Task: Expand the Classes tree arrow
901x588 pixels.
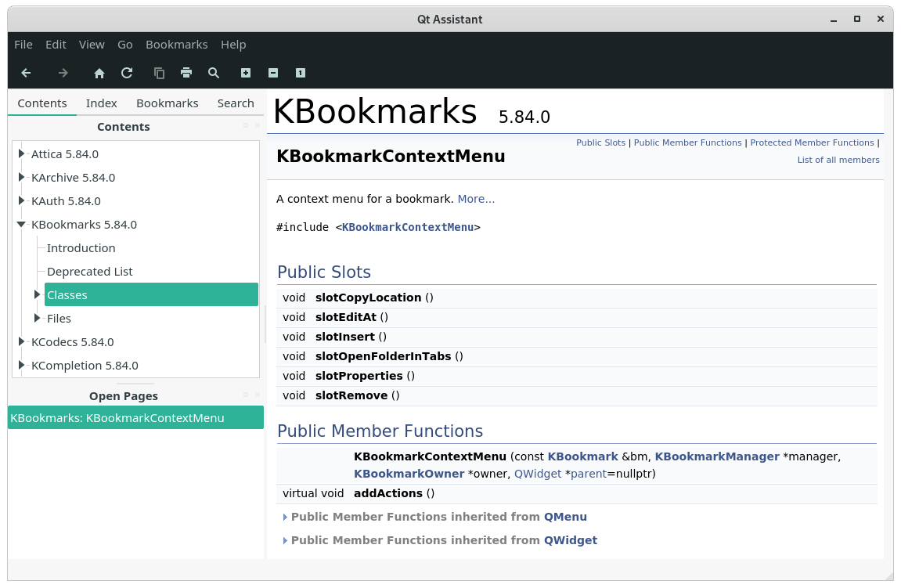Action: (x=38, y=294)
